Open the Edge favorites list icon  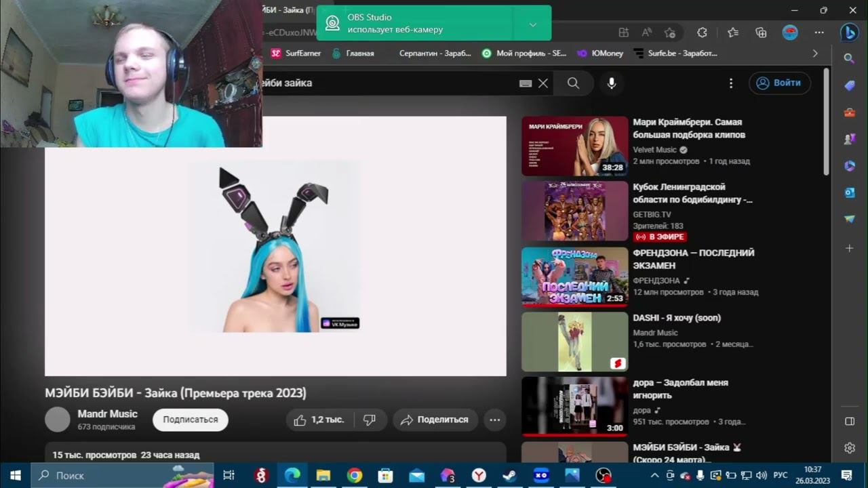[733, 33]
